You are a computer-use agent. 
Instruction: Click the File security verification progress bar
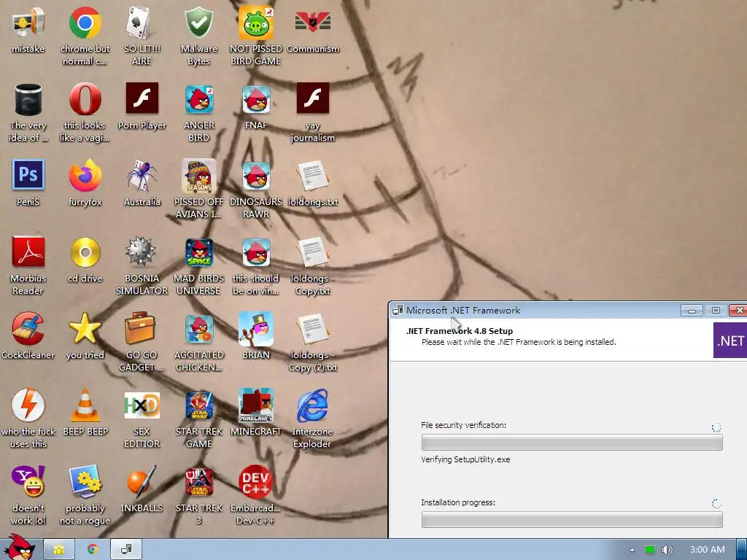click(572, 443)
